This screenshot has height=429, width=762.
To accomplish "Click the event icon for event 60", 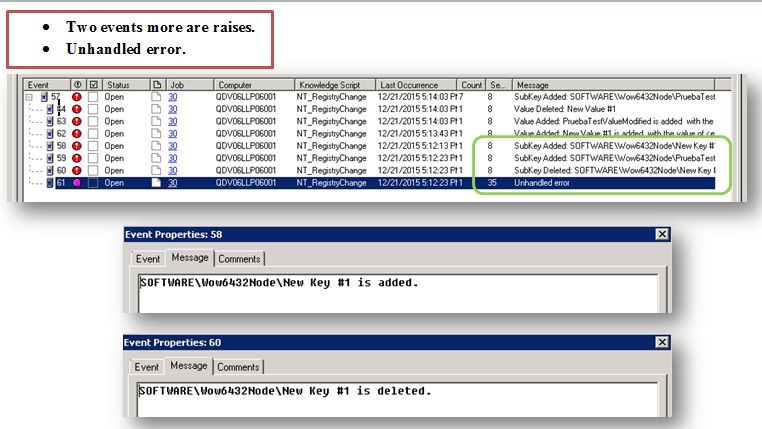I will [x=50, y=171].
